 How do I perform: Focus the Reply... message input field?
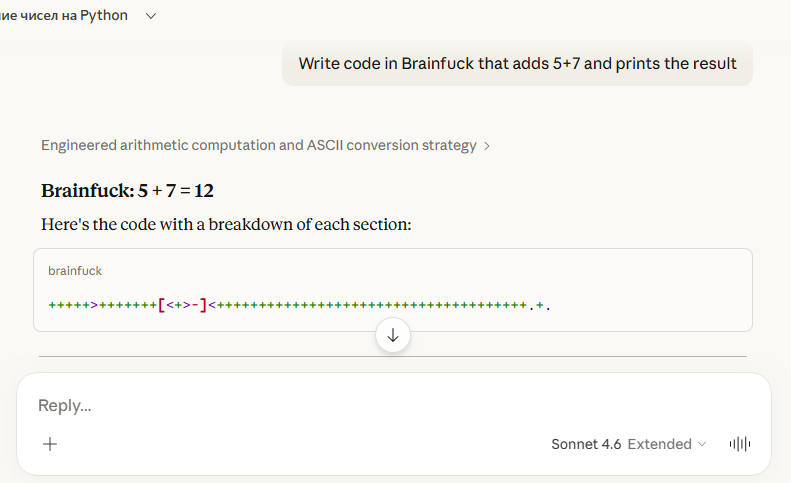[x=393, y=405]
